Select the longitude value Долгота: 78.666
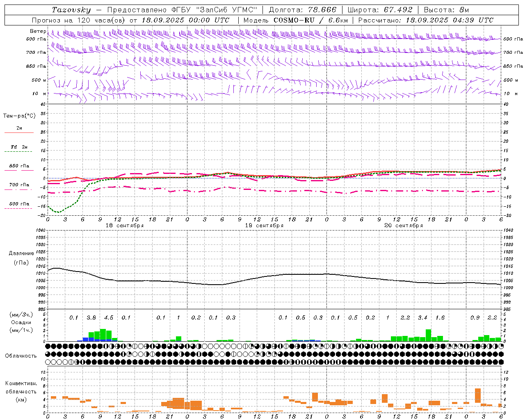Viewport: 525px width, 420px height. (303, 10)
